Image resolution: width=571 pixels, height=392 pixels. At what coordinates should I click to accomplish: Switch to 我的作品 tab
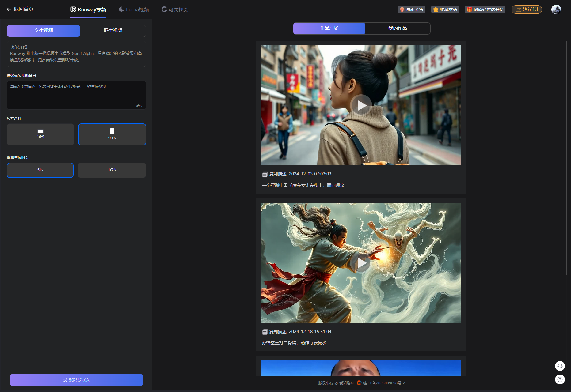(398, 28)
